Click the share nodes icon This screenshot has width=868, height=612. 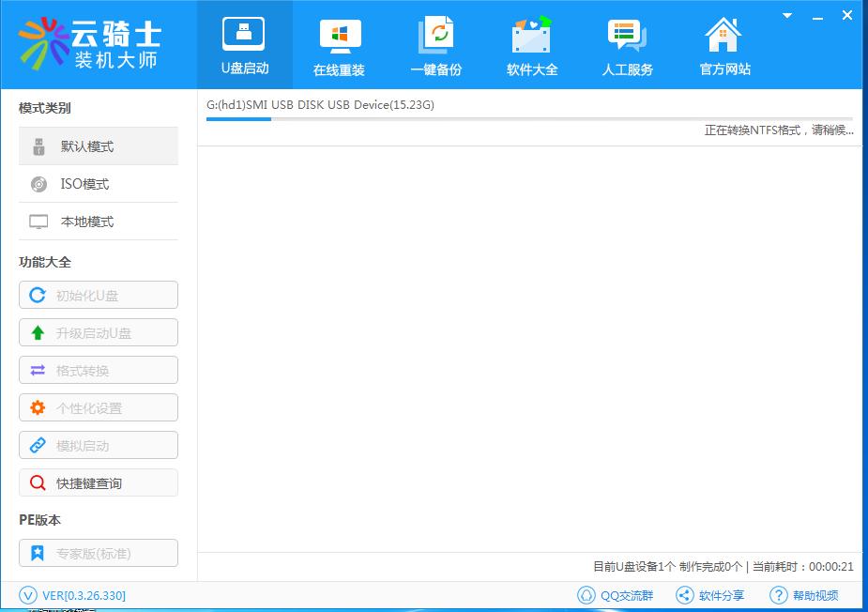pos(685,595)
